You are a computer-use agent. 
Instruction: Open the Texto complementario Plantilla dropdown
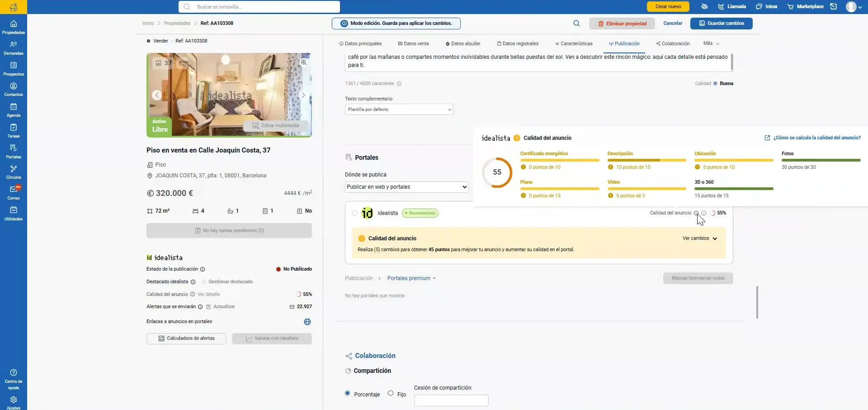click(x=399, y=110)
